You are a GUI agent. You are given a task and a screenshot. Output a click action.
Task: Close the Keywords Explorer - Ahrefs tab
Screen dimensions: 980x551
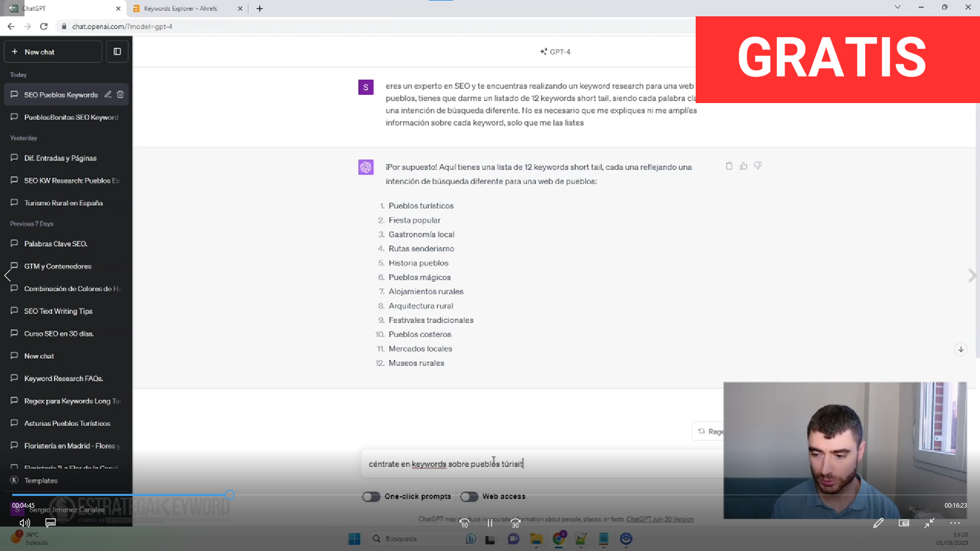pyautogui.click(x=240, y=8)
